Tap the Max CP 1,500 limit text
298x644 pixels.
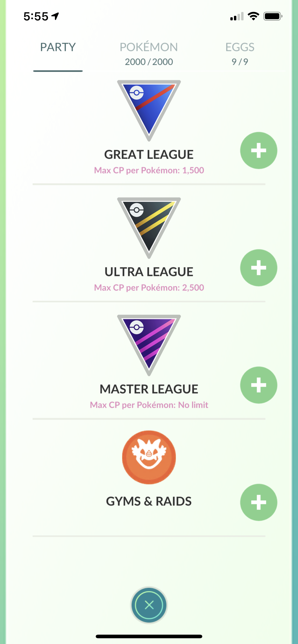click(149, 170)
